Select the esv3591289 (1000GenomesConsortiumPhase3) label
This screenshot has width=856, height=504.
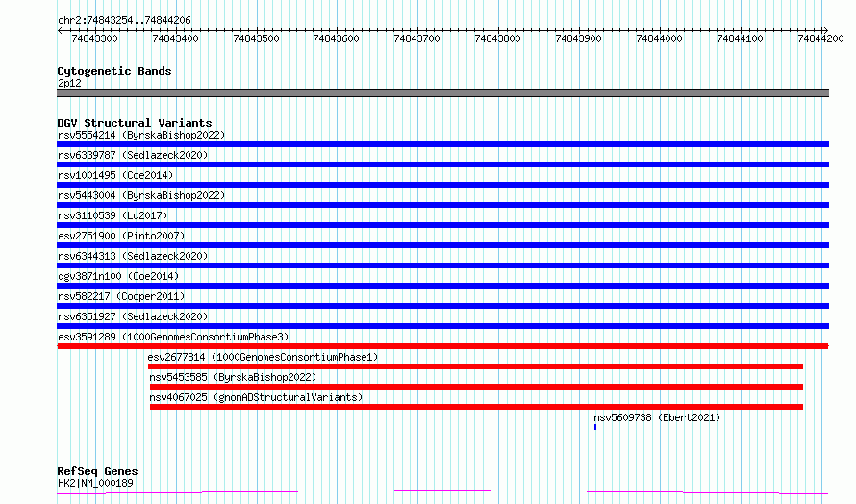pyautogui.click(x=172, y=337)
